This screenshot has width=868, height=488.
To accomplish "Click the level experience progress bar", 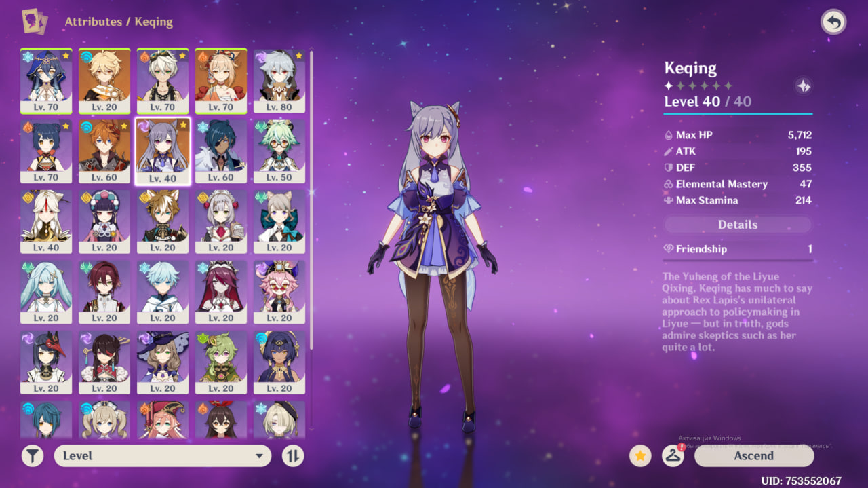I will coord(737,114).
